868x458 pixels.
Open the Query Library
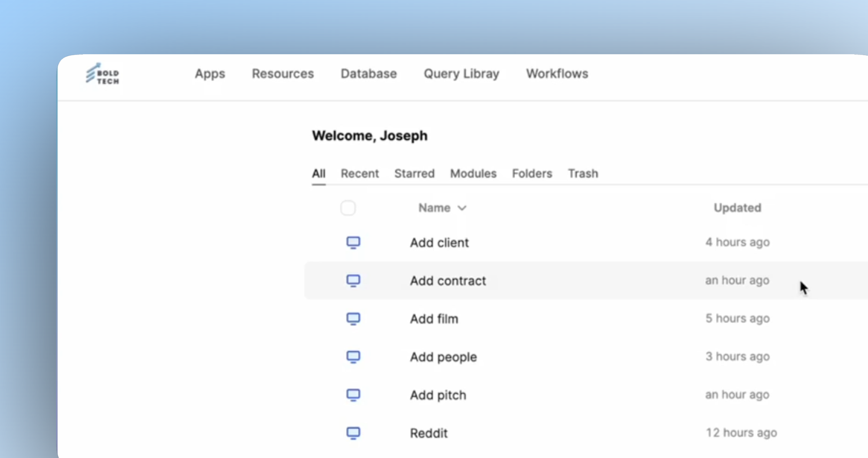coord(461,74)
